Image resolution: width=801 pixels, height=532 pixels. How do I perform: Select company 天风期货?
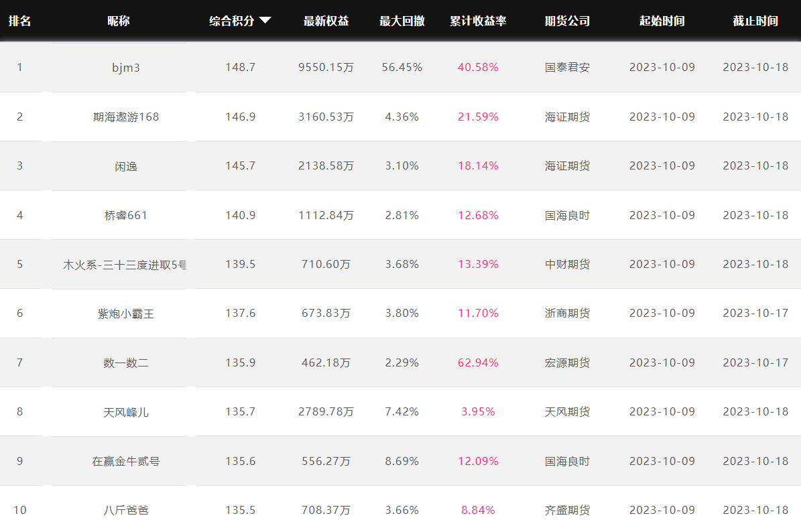click(567, 412)
